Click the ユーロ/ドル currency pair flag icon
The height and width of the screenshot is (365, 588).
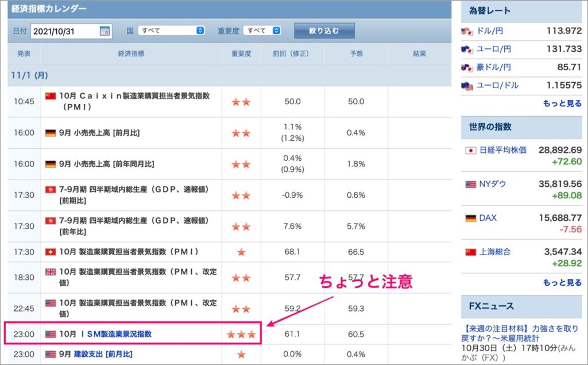point(467,86)
